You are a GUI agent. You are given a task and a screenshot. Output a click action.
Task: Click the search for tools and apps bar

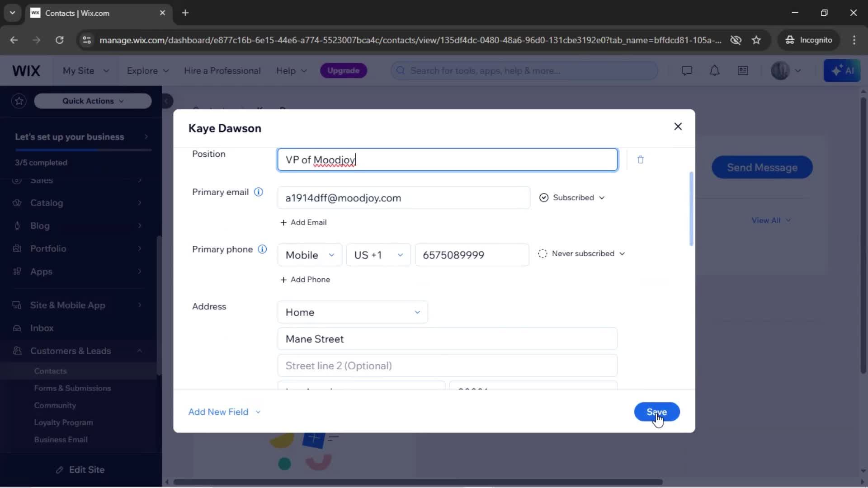point(524,70)
